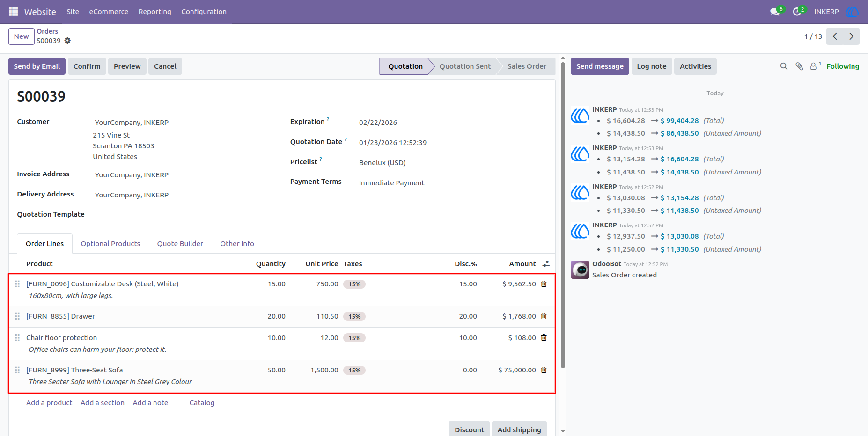This screenshot has height=436, width=868.
Task: Open the eCommerce menu
Action: (109, 12)
